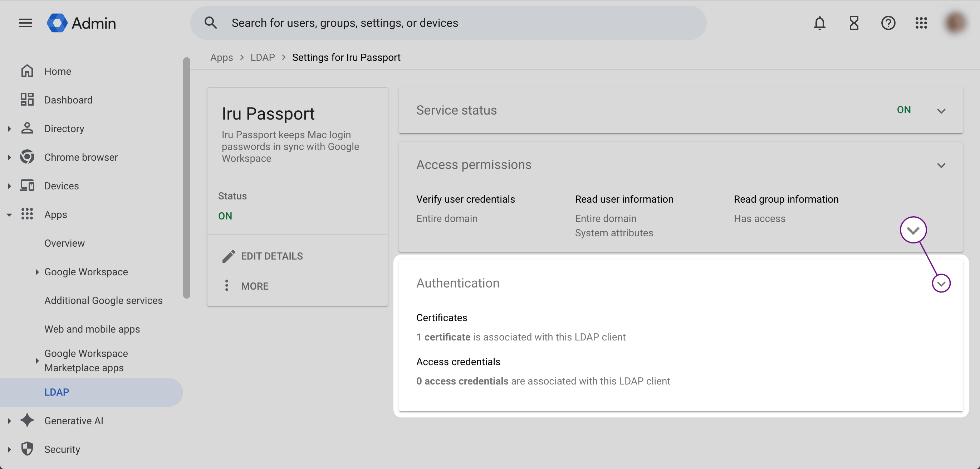This screenshot has width=980, height=469.
Task: Expand the Authentication section chevron
Action: coord(941,284)
